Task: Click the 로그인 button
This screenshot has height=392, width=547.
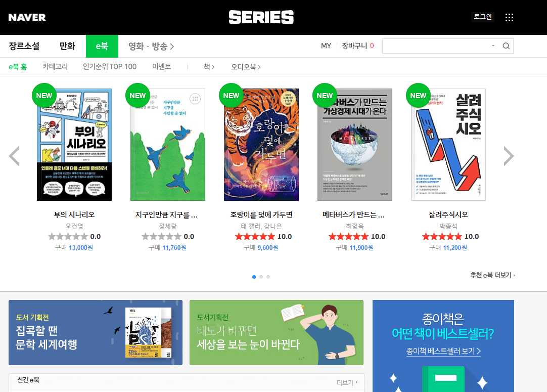Action: pos(482,17)
